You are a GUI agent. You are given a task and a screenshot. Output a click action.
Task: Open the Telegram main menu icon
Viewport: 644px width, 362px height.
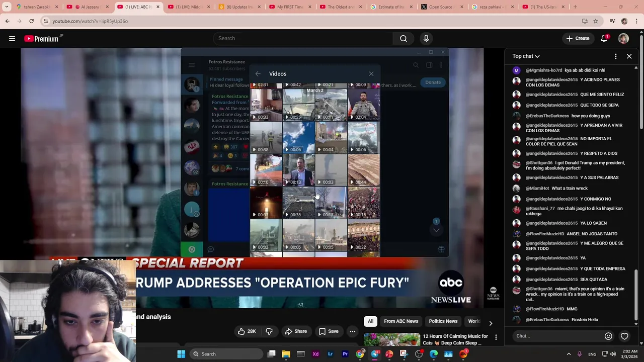point(192,65)
